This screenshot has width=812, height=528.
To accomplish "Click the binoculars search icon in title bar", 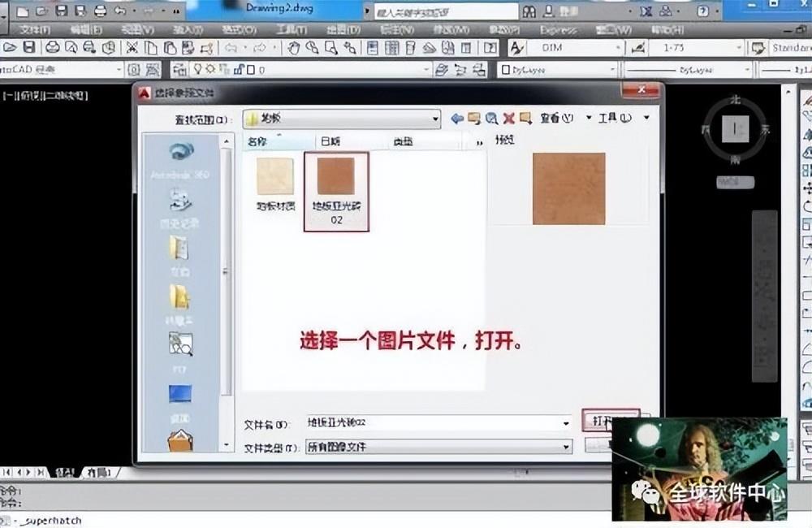I will tap(529, 11).
